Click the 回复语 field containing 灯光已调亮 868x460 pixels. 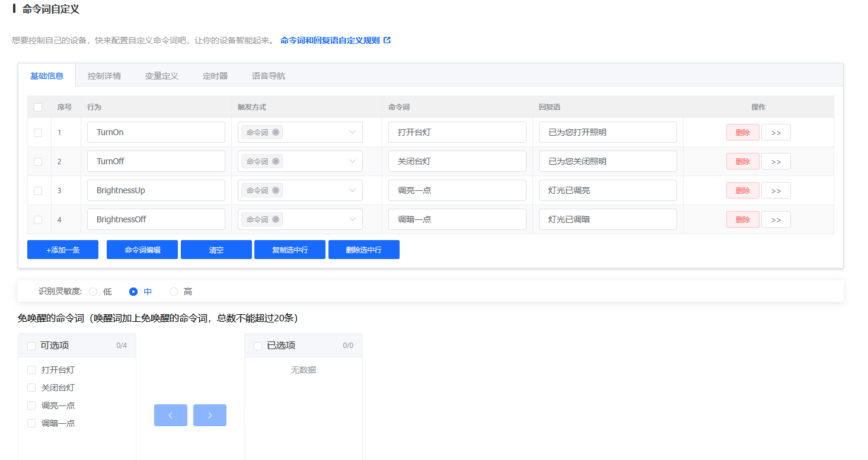click(608, 190)
